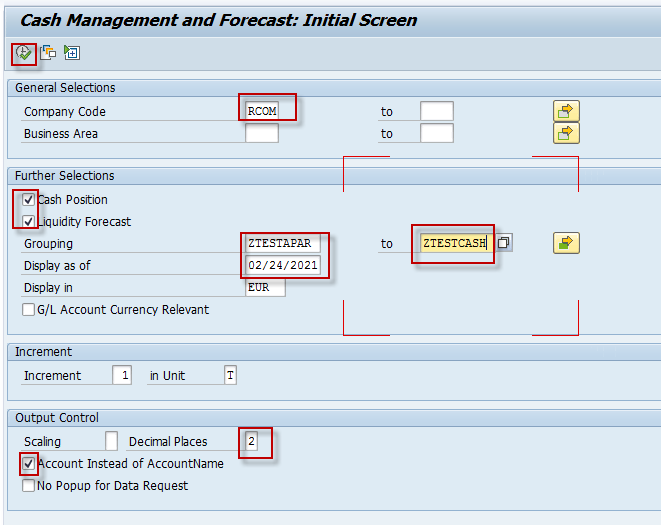661x525 pixels.
Task: Open multiple selection for Grouping
Action: click(566, 243)
